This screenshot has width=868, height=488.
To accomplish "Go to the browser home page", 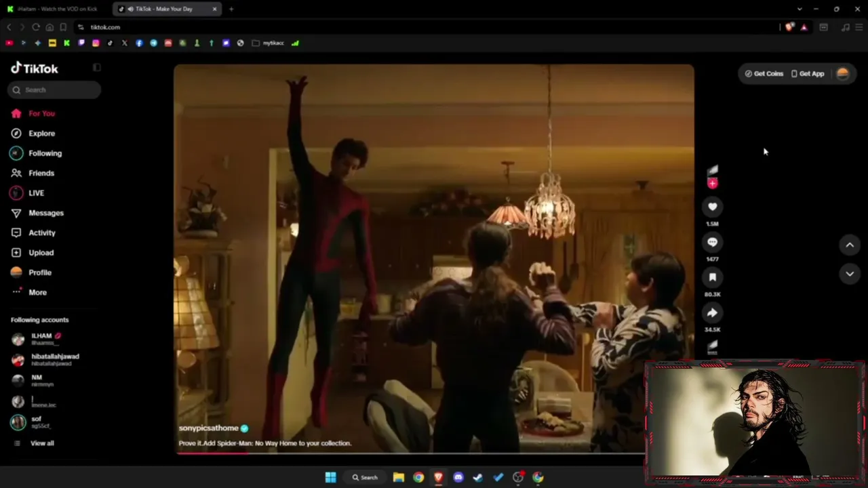I will pyautogui.click(x=50, y=27).
